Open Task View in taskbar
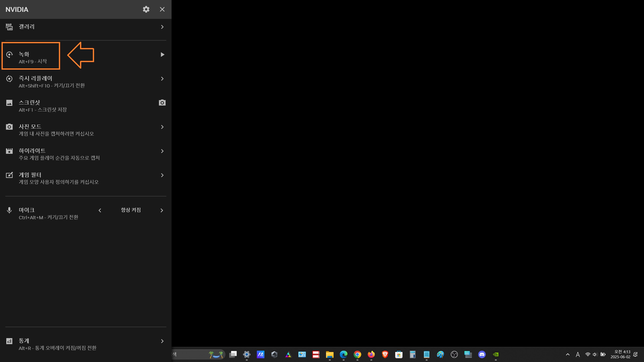Screen dimensions: 644x362 click(x=233, y=354)
